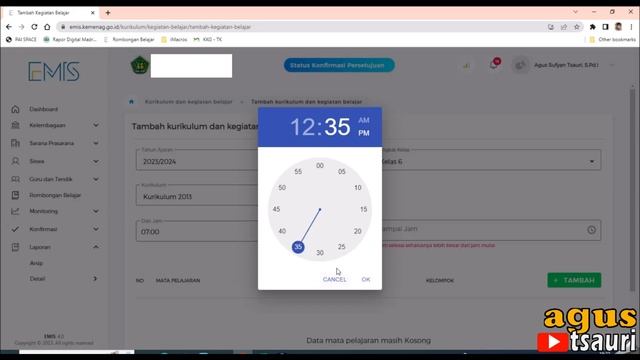The image size is (640, 360).
Task: Cancel the time picker dialog
Action: coord(334,280)
